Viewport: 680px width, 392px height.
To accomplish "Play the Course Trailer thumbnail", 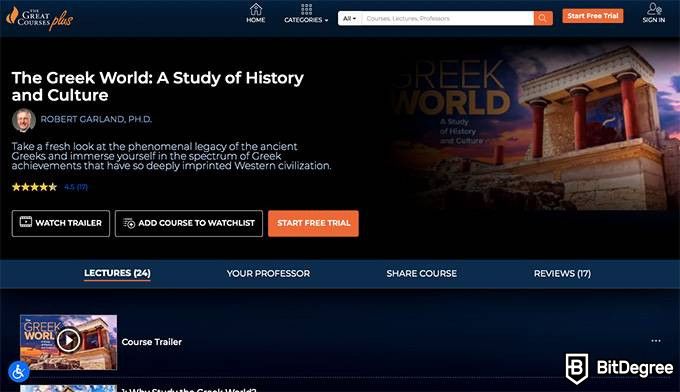I will pyautogui.click(x=69, y=342).
